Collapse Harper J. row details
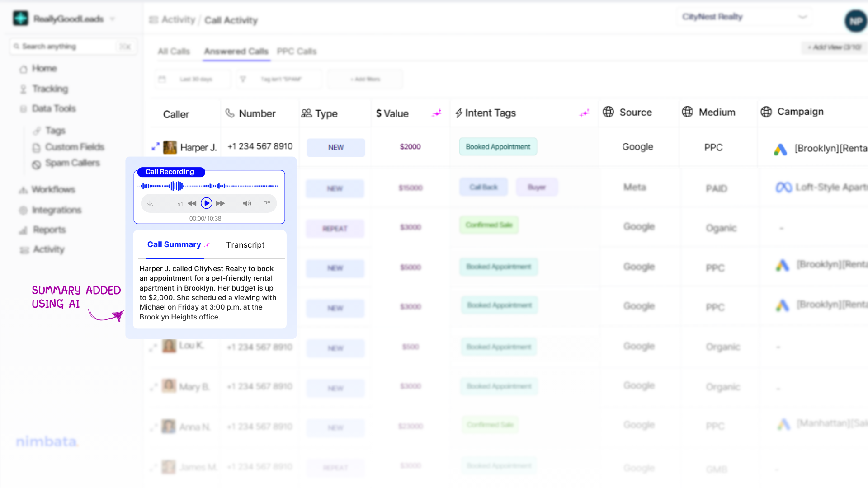 point(156,147)
